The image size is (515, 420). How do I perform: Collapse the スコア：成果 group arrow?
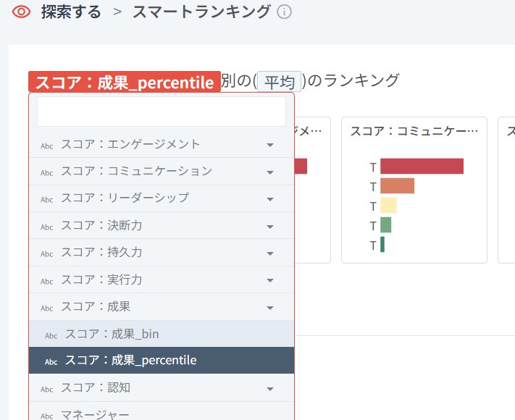pos(270,308)
